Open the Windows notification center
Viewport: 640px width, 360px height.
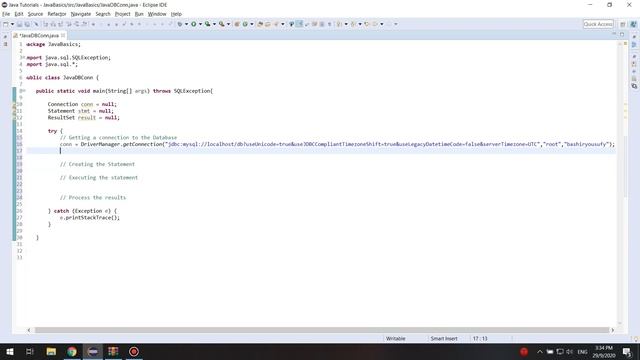[627, 351]
